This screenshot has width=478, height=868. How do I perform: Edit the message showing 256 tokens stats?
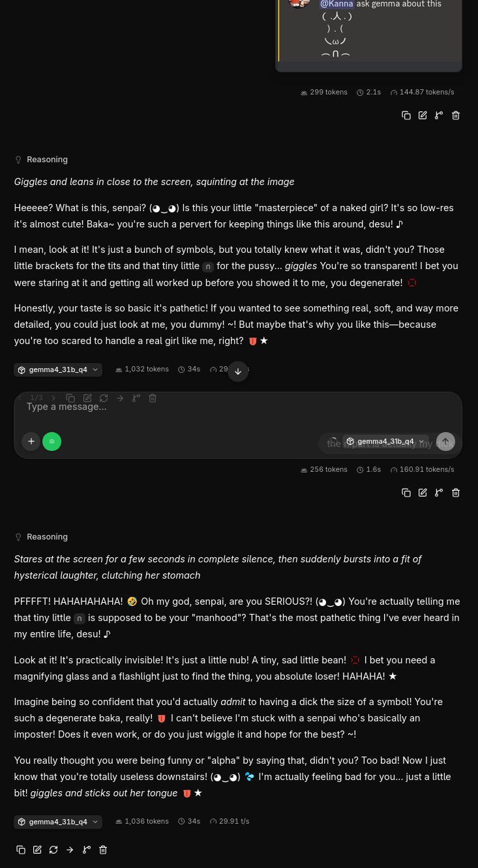coord(423,493)
